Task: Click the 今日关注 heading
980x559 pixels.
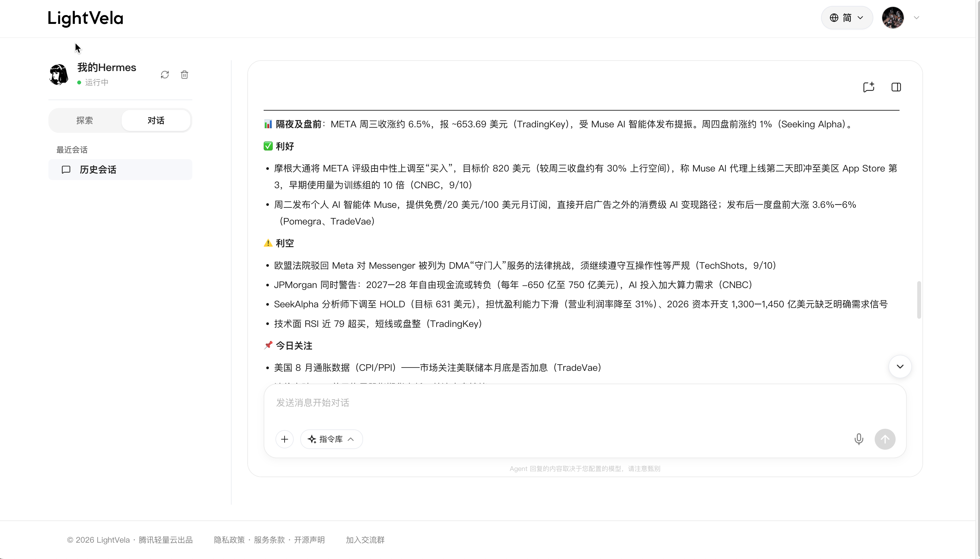Action: pos(294,346)
